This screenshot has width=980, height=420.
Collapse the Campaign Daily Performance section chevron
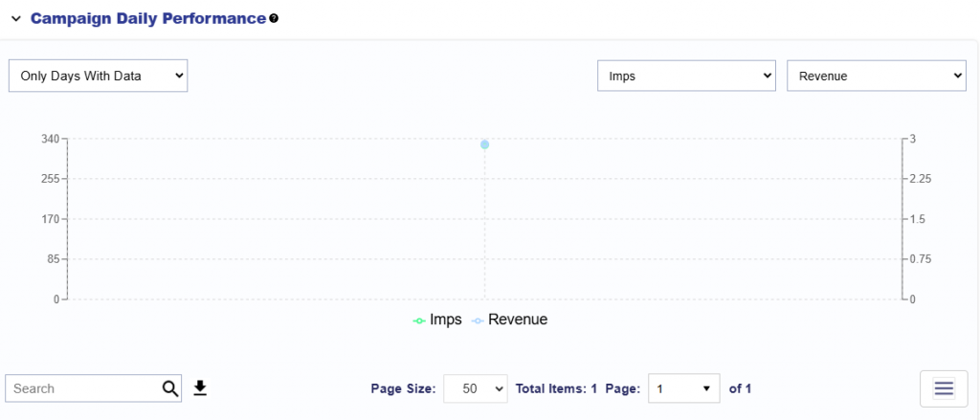pos(15,18)
